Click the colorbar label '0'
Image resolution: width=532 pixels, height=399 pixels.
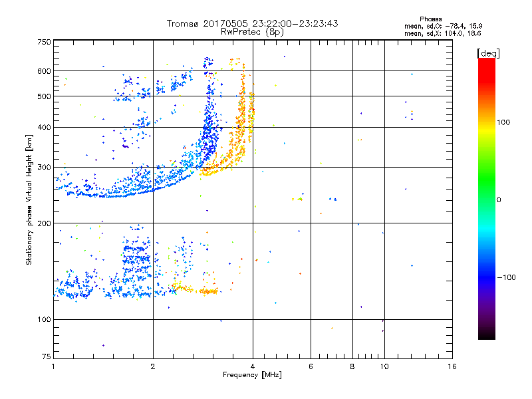499,200
